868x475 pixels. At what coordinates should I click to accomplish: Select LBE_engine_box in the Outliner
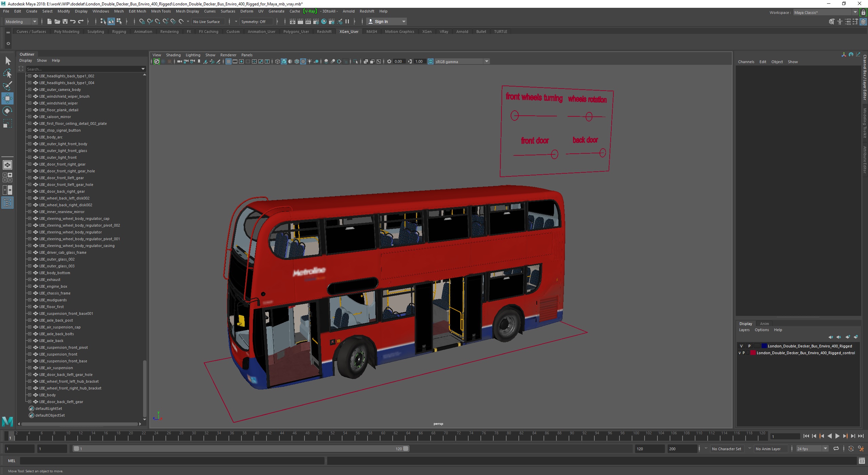pyautogui.click(x=53, y=286)
